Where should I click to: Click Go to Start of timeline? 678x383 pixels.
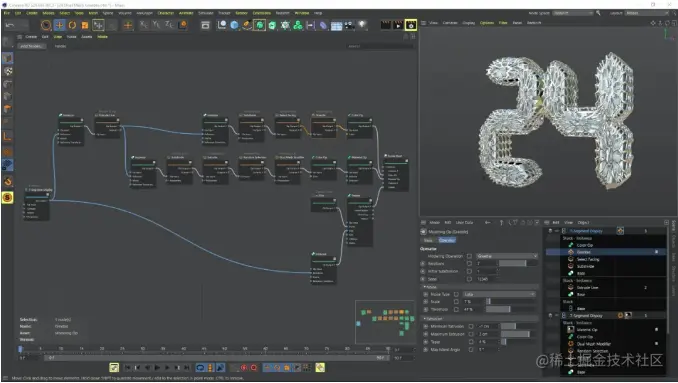coord(128,368)
